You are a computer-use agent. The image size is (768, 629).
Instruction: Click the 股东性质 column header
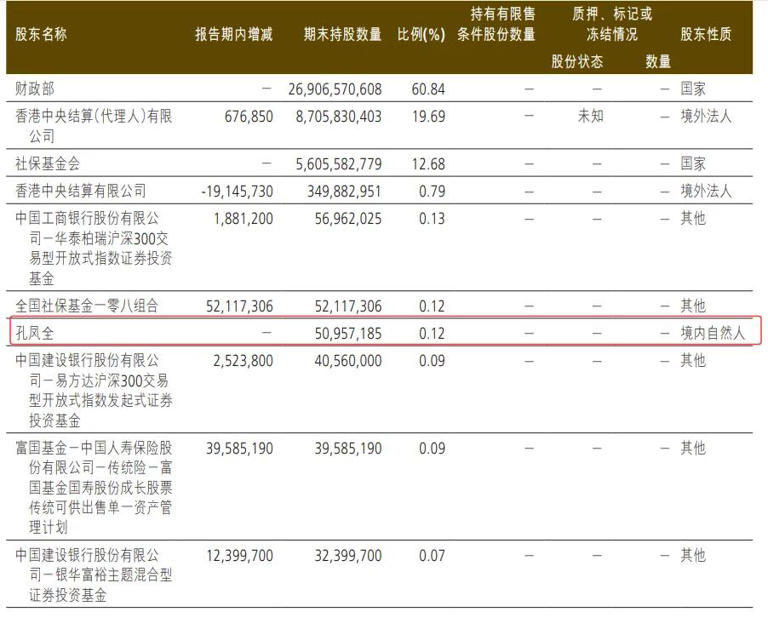click(706, 34)
